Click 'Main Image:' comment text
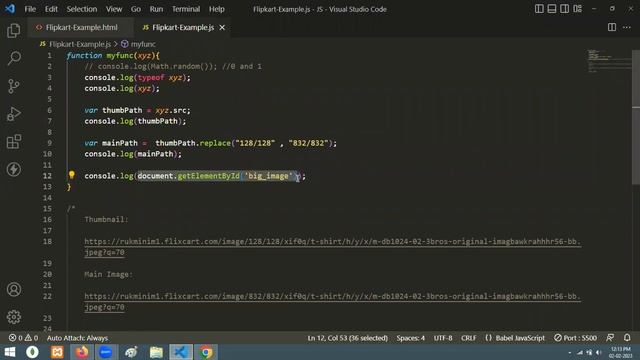This screenshot has width=640, height=360. pyautogui.click(x=108, y=274)
